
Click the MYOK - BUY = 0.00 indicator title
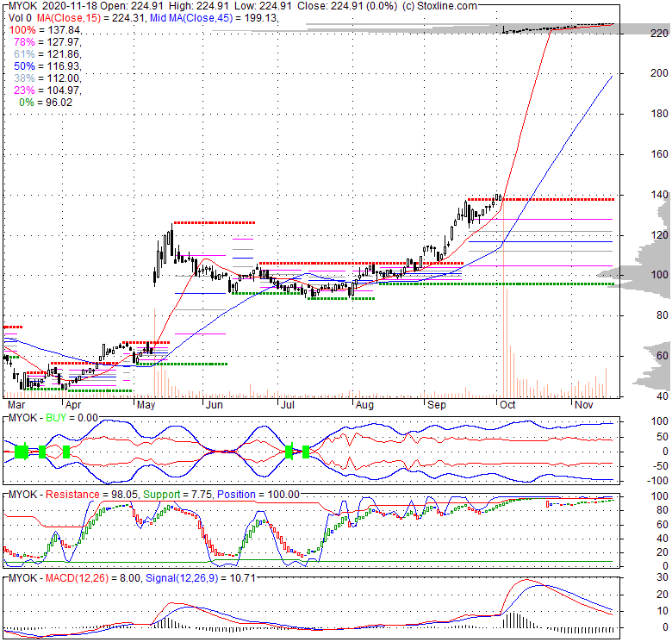pos(53,418)
